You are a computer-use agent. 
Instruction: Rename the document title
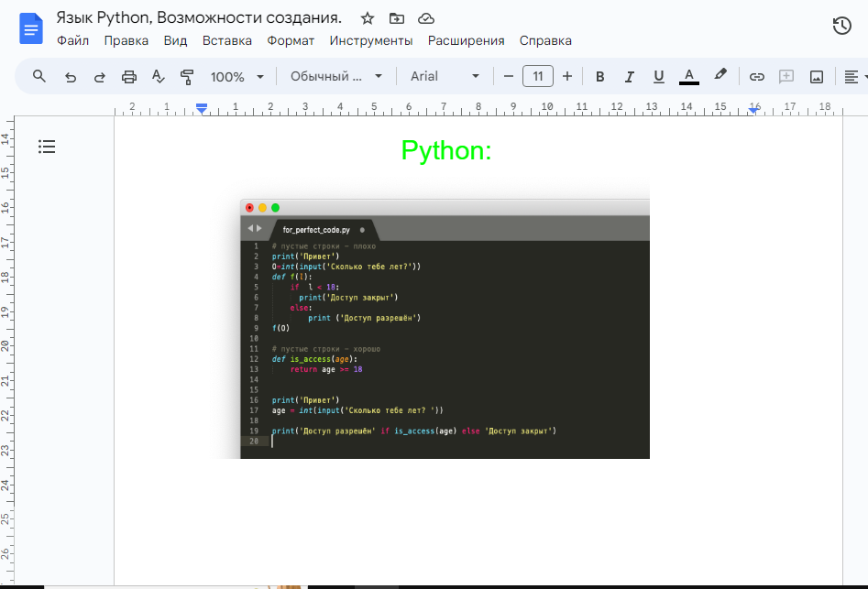[x=199, y=17]
